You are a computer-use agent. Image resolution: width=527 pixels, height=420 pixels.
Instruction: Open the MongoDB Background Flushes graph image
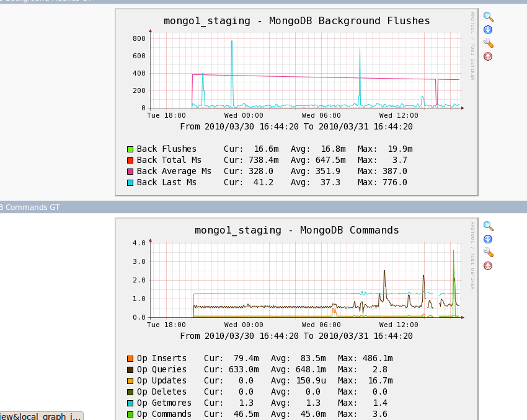point(296,102)
